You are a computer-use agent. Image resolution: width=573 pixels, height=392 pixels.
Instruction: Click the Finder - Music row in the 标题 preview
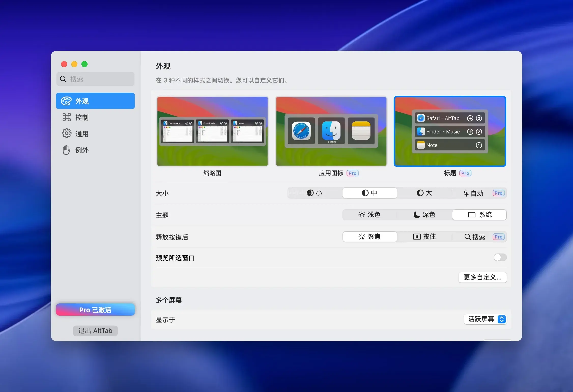coord(450,132)
